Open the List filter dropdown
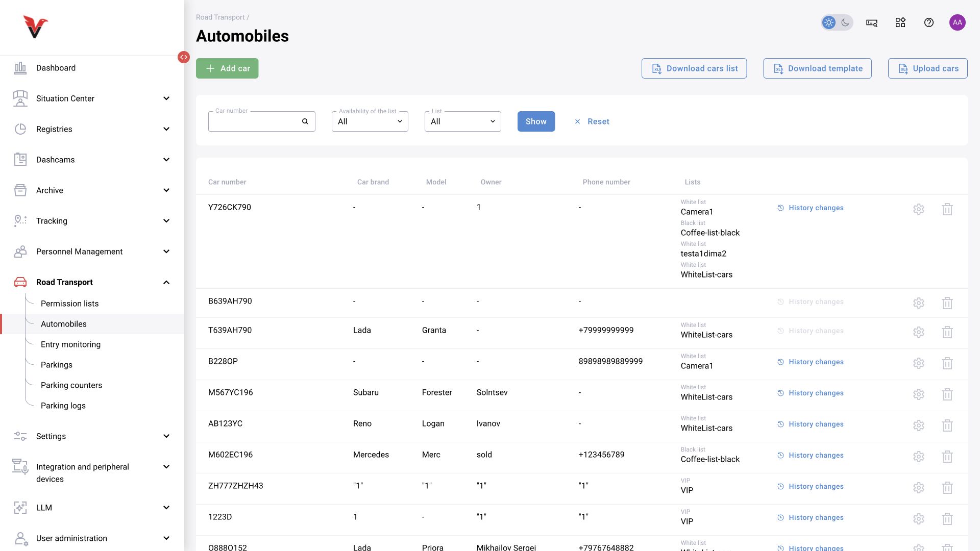 point(463,121)
